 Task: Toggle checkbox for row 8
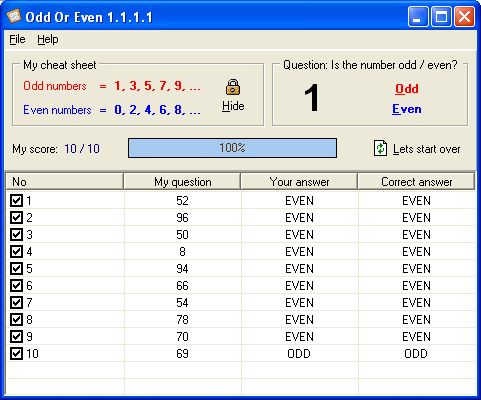pyautogui.click(x=16, y=320)
